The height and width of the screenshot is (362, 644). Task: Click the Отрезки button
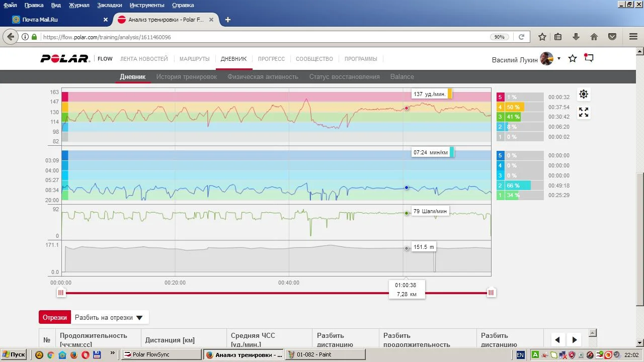coord(55,318)
